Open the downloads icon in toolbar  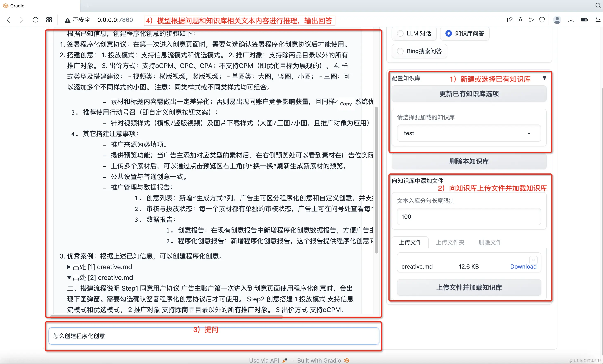coord(571,20)
